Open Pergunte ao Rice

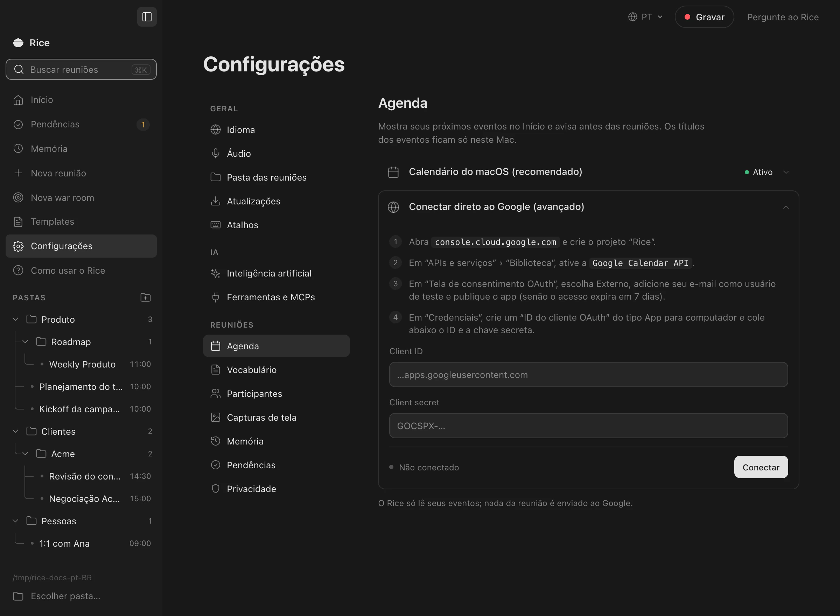[783, 17]
